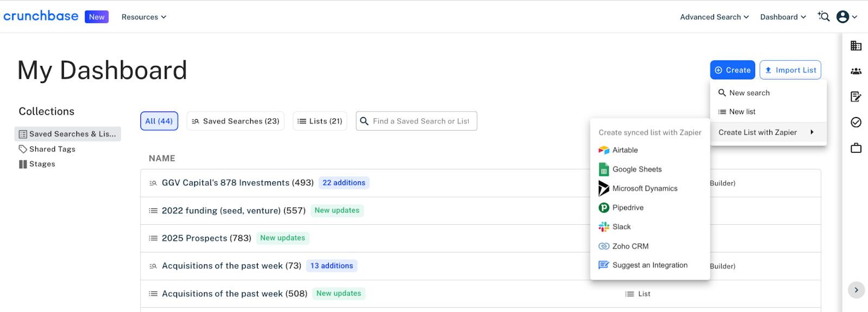The image size is (868, 312).
Task: Expand Create List with Zapier submenu
Action: (x=768, y=132)
